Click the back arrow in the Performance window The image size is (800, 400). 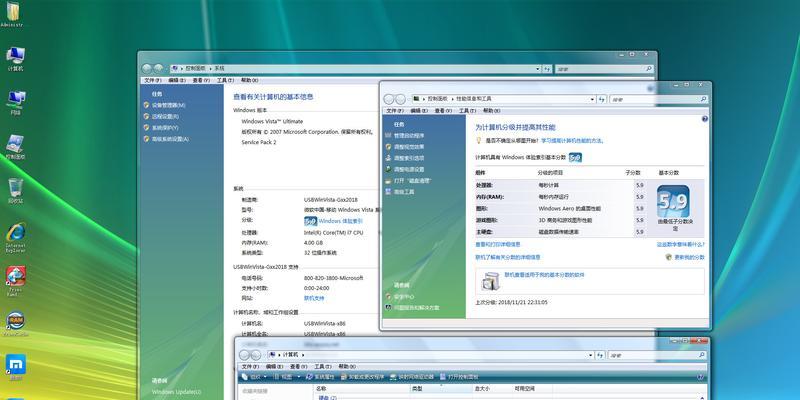tap(389, 99)
